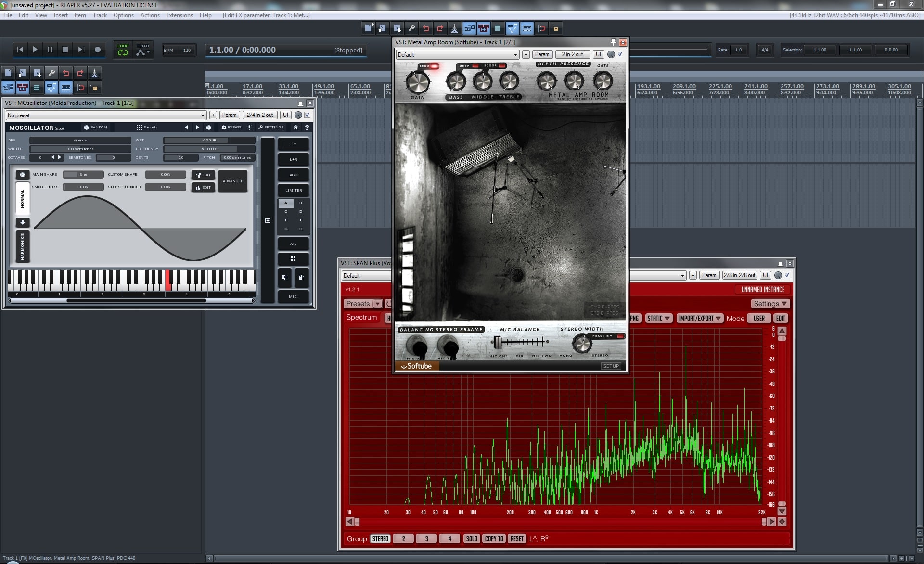Expand the MOscillator preset dropdown
Screen dimensions: 924x564
[203, 115]
